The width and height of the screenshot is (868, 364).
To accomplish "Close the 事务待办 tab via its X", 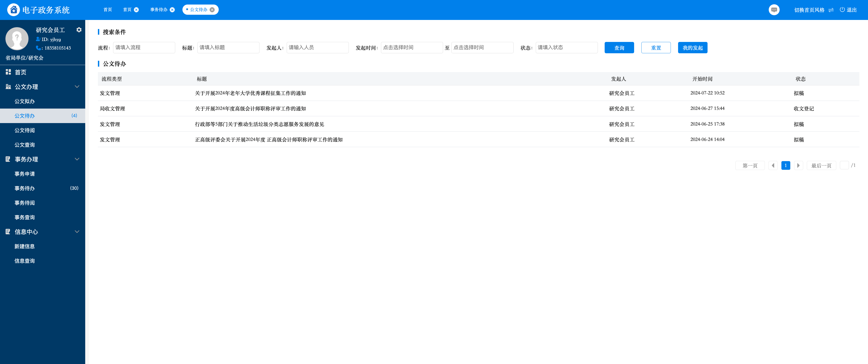I will click(172, 10).
